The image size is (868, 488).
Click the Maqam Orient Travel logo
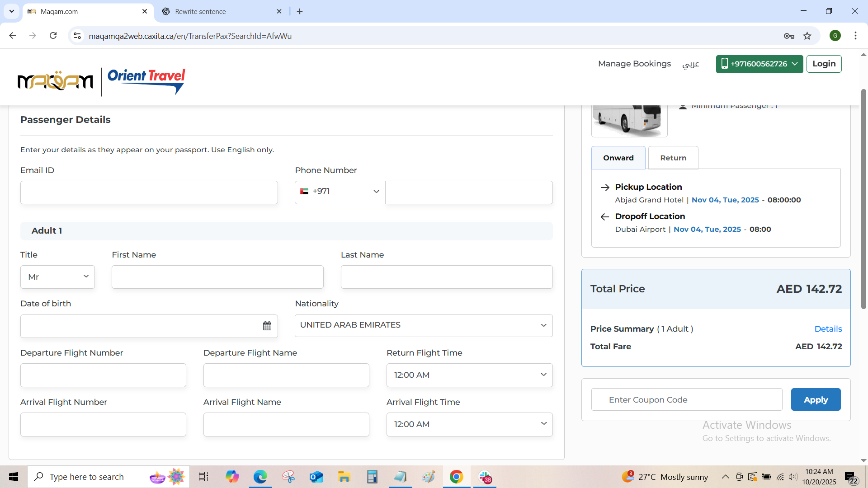click(x=102, y=81)
